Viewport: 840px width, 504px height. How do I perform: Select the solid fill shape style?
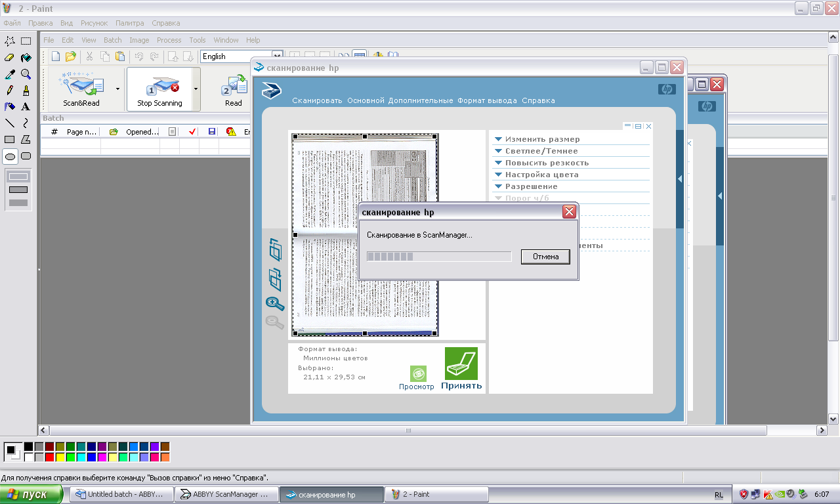pos(18,203)
